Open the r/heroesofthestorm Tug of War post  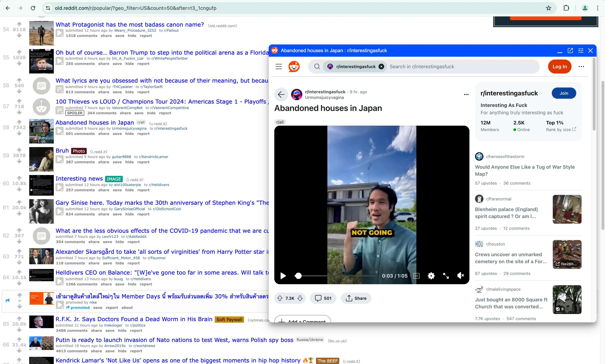525,170
